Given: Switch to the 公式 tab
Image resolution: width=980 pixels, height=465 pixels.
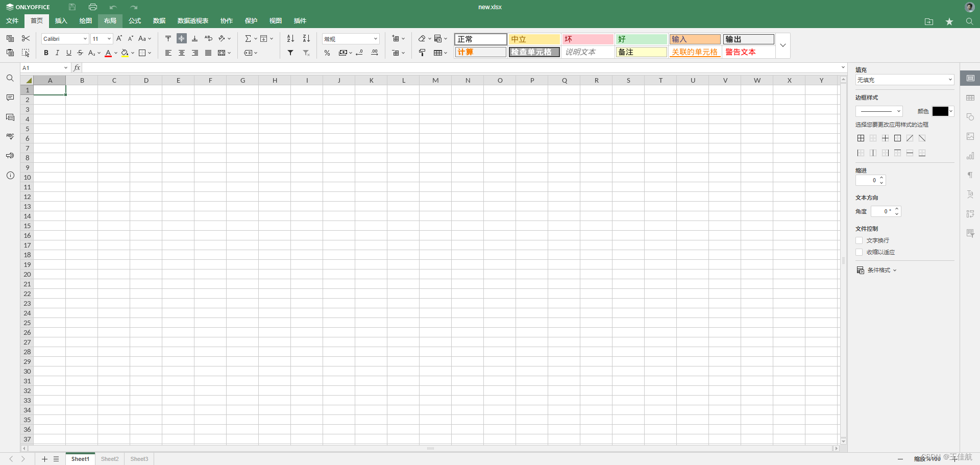Looking at the screenshot, I should (x=135, y=21).
